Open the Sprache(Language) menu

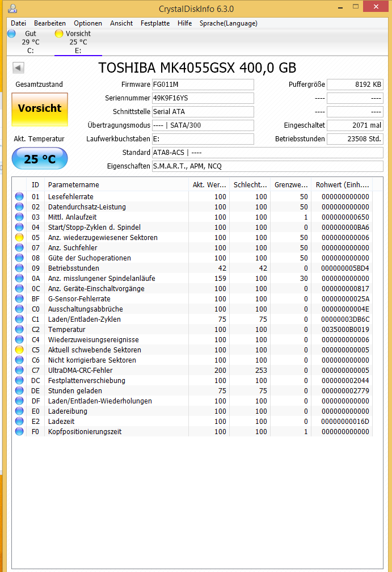(x=229, y=23)
